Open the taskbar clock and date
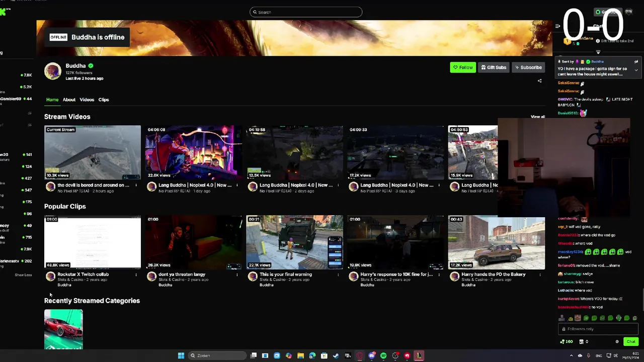The image size is (644, 362). [x=630, y=355]
